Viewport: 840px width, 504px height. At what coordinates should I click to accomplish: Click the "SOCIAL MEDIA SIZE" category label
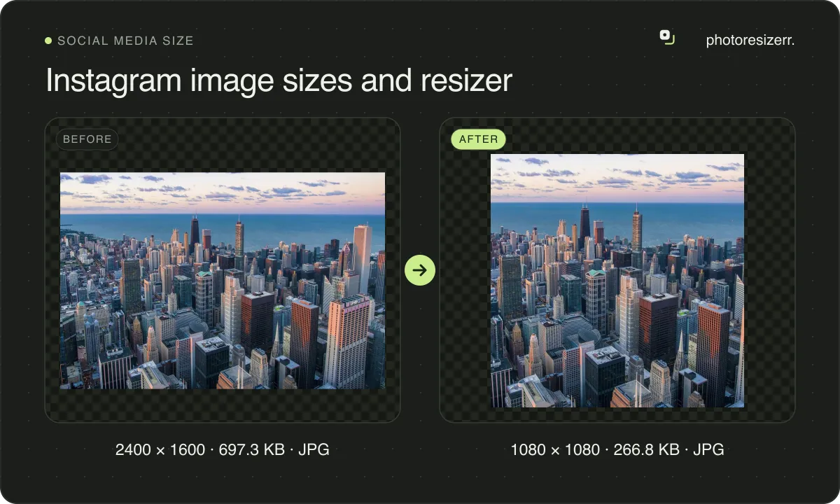(x=125, y=41)
